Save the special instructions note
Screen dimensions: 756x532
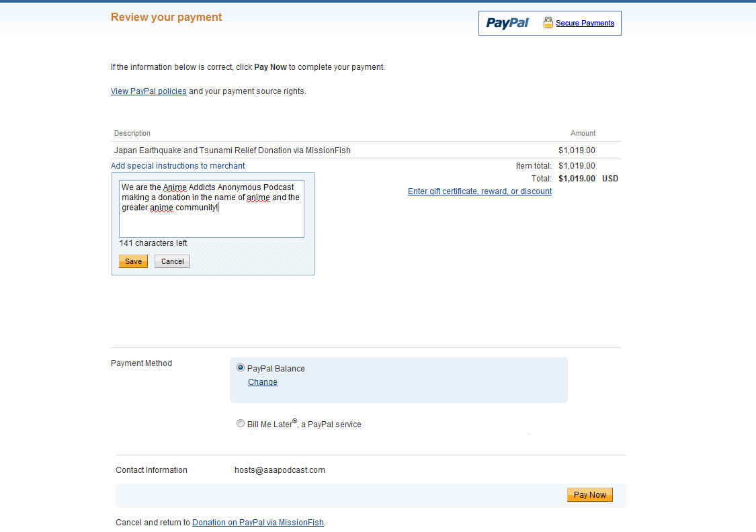point(133,261)
